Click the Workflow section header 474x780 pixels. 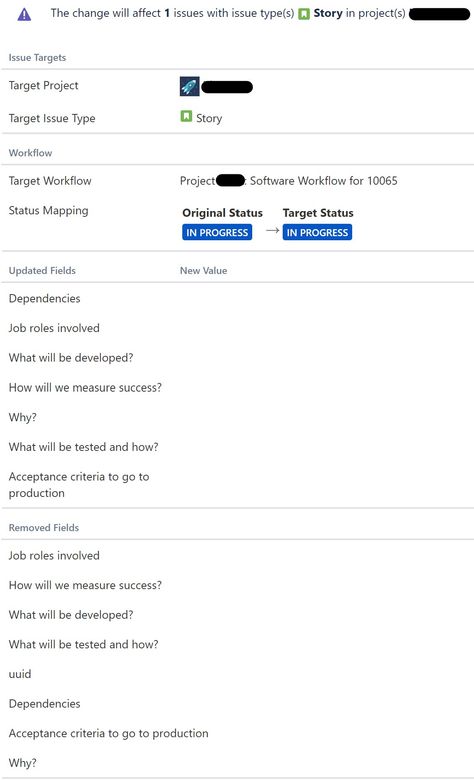30,153
